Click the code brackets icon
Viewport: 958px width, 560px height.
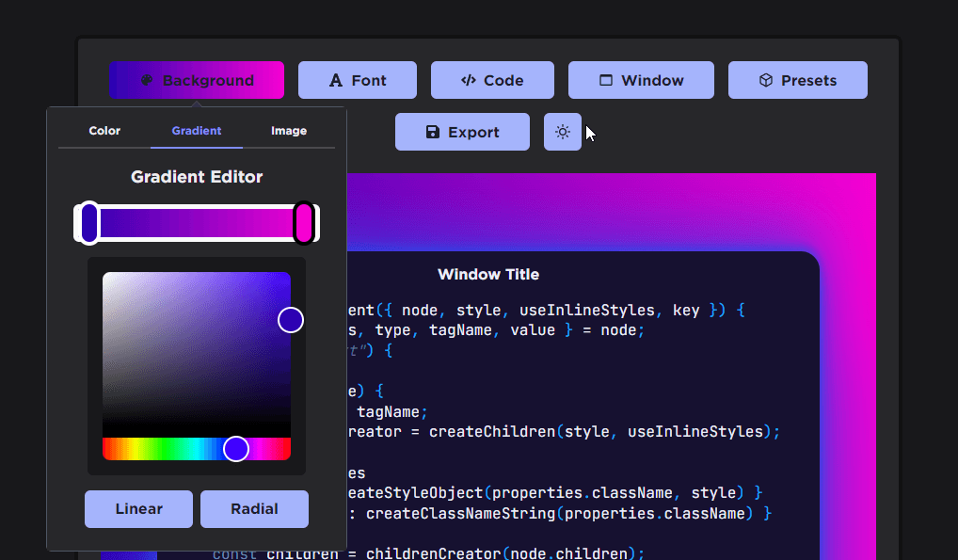click(469, 80)
